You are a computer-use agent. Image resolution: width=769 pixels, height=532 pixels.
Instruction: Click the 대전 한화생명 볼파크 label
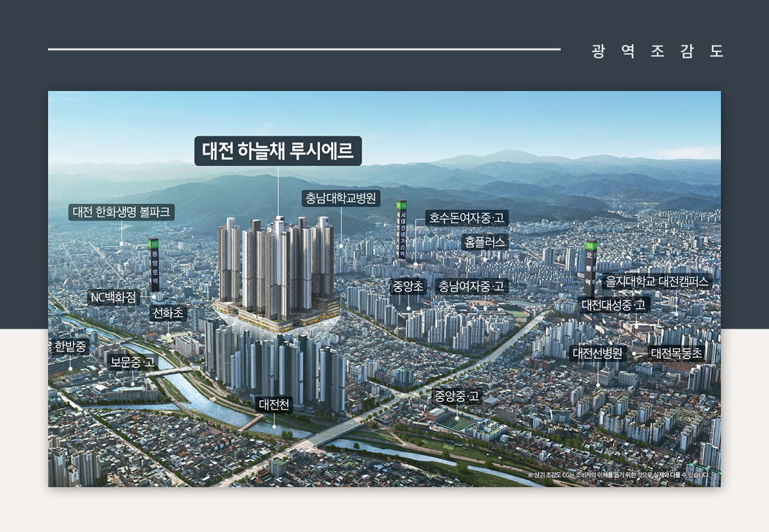(x=122, y=212)
